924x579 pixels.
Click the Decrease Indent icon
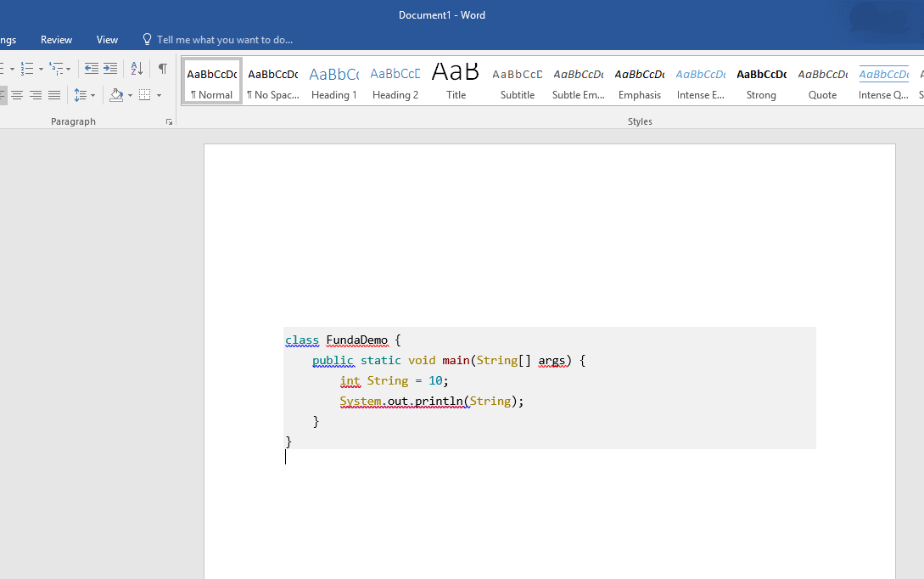pos(92,69)
